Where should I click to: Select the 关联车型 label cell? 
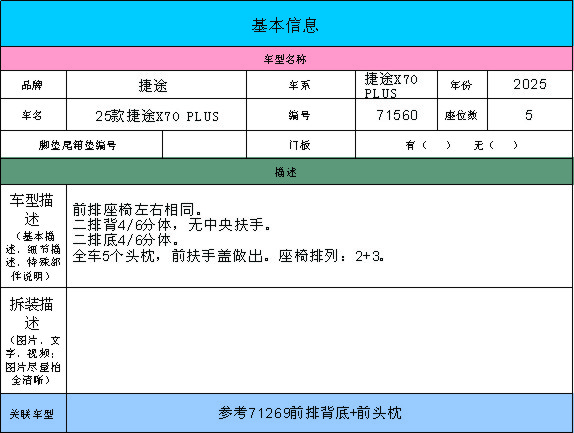33,413
